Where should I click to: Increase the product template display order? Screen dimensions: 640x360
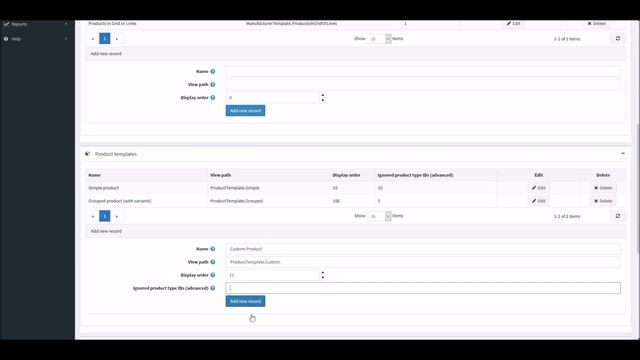323,273
